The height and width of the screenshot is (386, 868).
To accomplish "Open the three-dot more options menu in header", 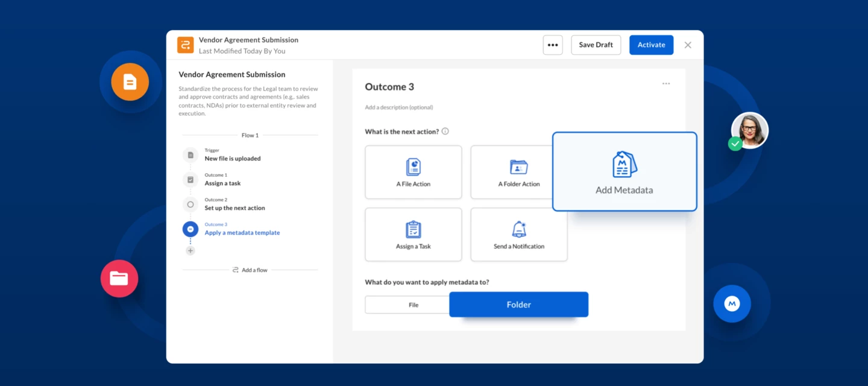I will pos(553,45).
